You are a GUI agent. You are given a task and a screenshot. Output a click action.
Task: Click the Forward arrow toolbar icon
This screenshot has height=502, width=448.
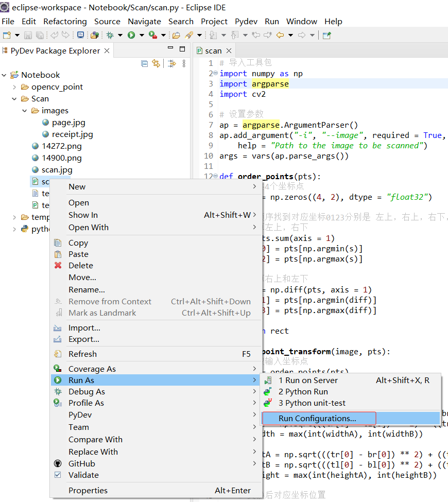point(302,35)
